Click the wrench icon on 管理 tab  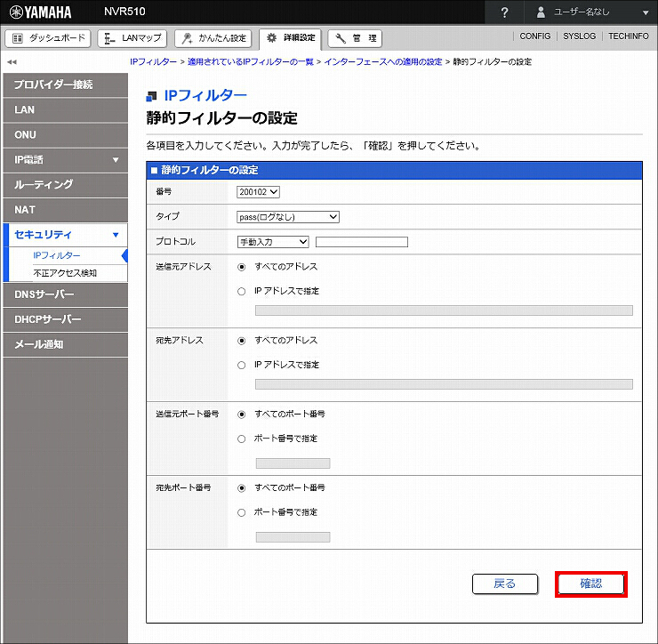pyautogui.click(x=341, y=38)
